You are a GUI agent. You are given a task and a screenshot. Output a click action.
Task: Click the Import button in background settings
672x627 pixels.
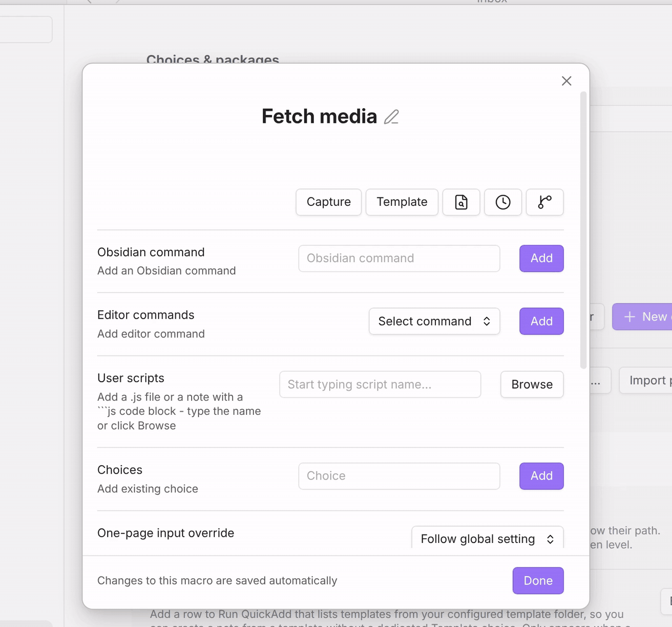(x=646, y=380)
